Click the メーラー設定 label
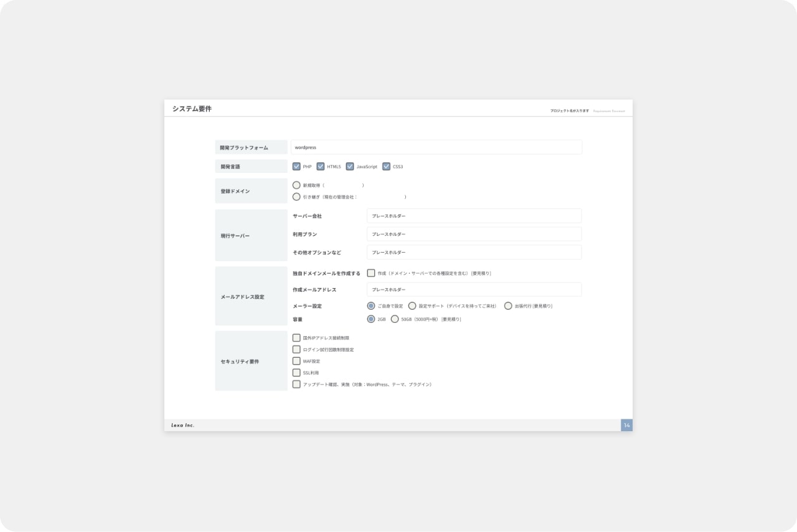Screen dimensions: 797x532 [307, 306]
